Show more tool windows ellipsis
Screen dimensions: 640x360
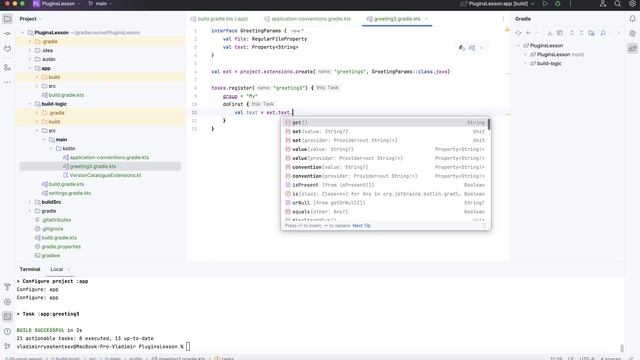pyautogui.click(x=7, y=82)
